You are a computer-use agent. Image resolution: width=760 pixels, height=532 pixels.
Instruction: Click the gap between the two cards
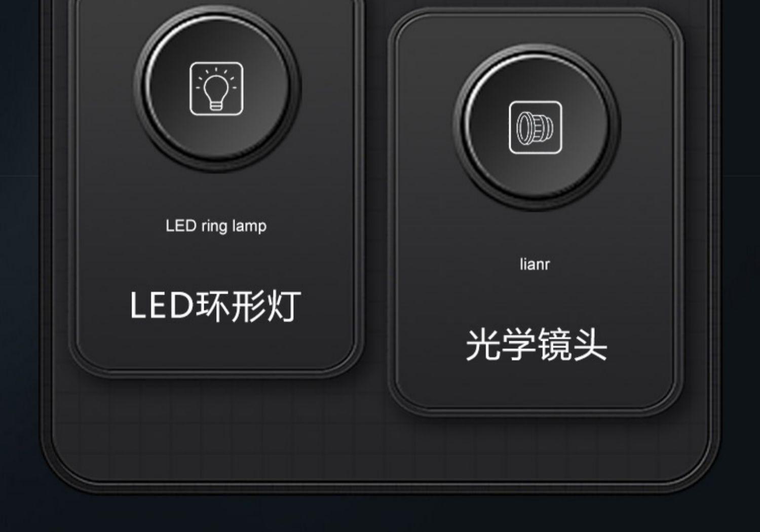376,203
